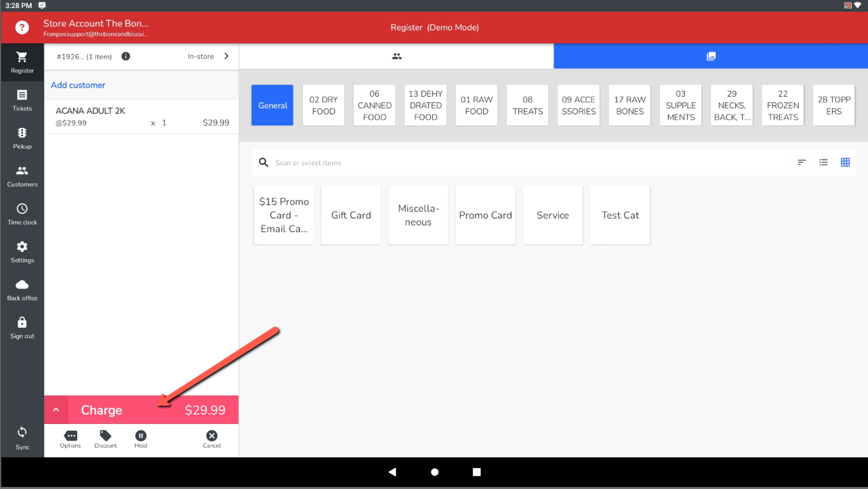Open the Pickup section in sidebar
This screenshot has height=489, width=868.
(22, 137)
